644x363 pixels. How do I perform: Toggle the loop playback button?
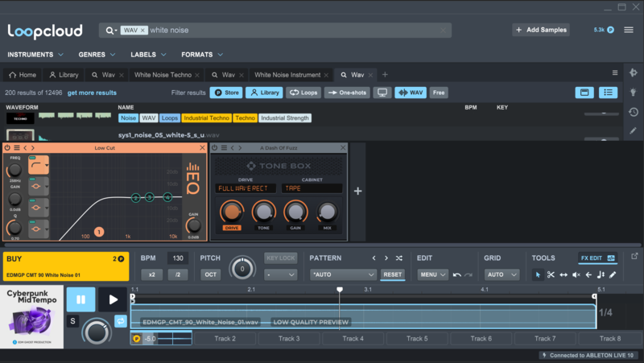pos(121,321)
